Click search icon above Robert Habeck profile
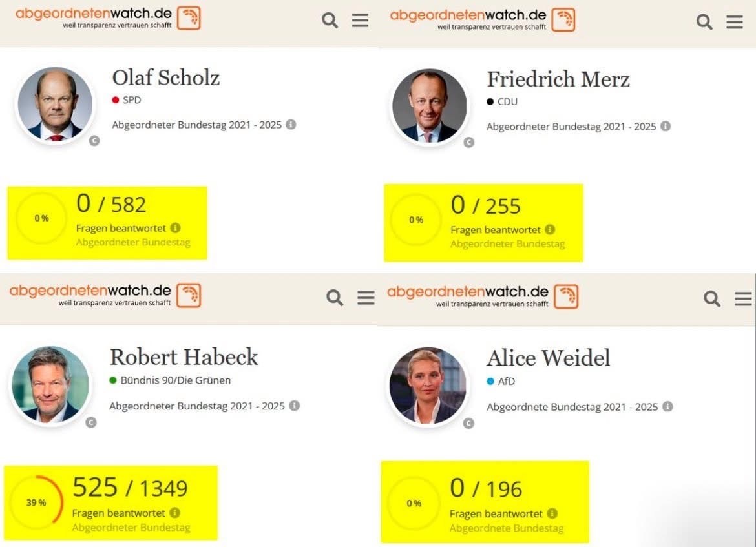 [335, 297]
